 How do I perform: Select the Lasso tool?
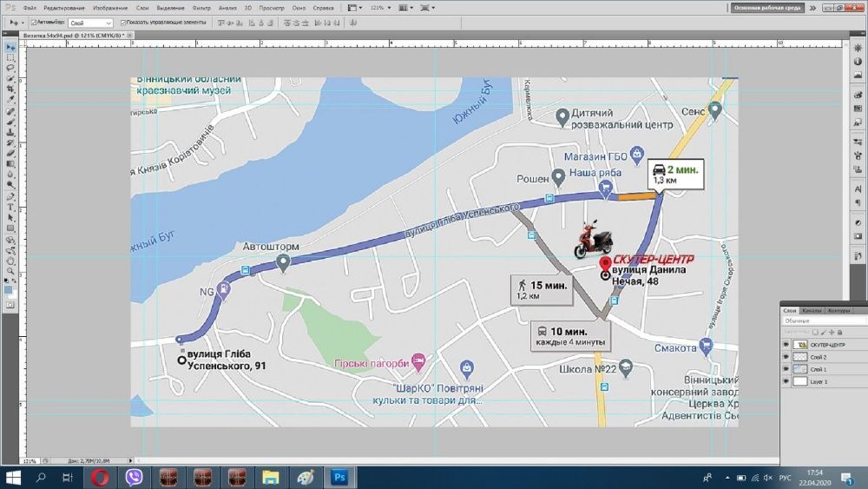pyautogui.click(x=10, y=68)
